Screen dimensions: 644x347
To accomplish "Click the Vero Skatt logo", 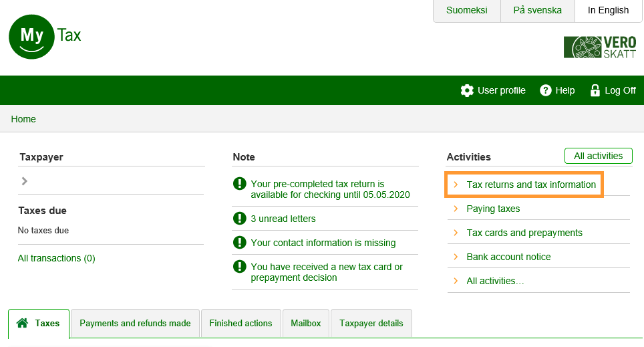I will (599, 48).
